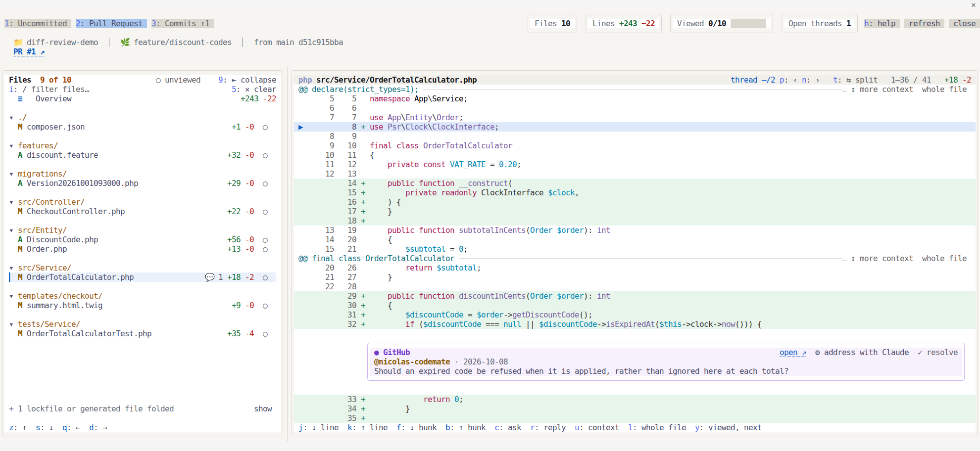Click the branch icon beside feature/discount-codes
Viewport: 980px width, 451px height.
coord(125,43)
